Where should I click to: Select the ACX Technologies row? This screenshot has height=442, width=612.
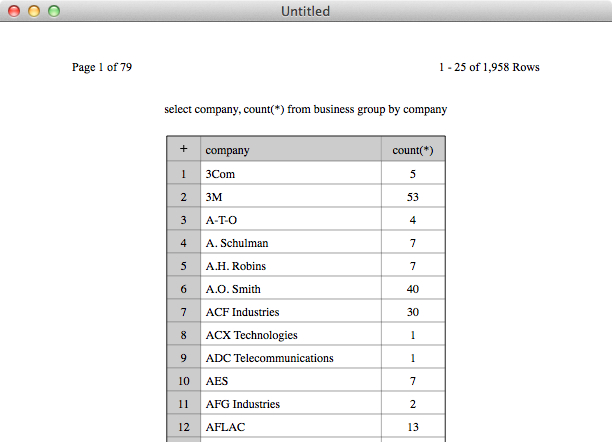290,335
